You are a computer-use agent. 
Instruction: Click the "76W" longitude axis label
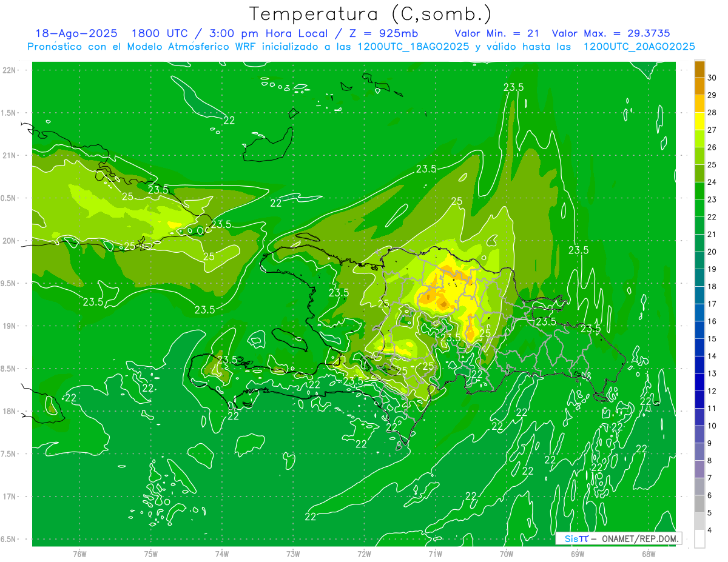point(79,554)
